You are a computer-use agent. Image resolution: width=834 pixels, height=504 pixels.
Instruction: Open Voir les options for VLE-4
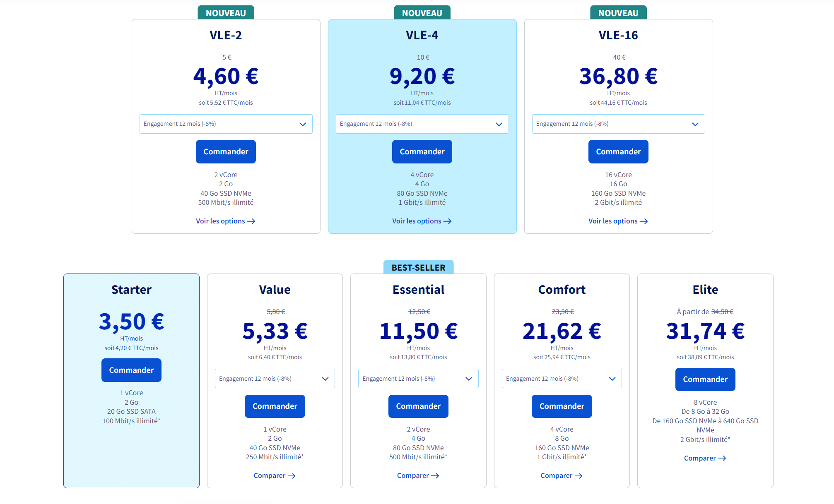click(422, 221)
